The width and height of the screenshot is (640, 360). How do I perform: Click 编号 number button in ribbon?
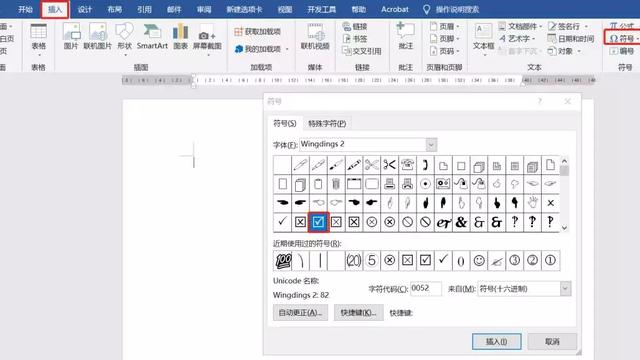tap(622, 51)
